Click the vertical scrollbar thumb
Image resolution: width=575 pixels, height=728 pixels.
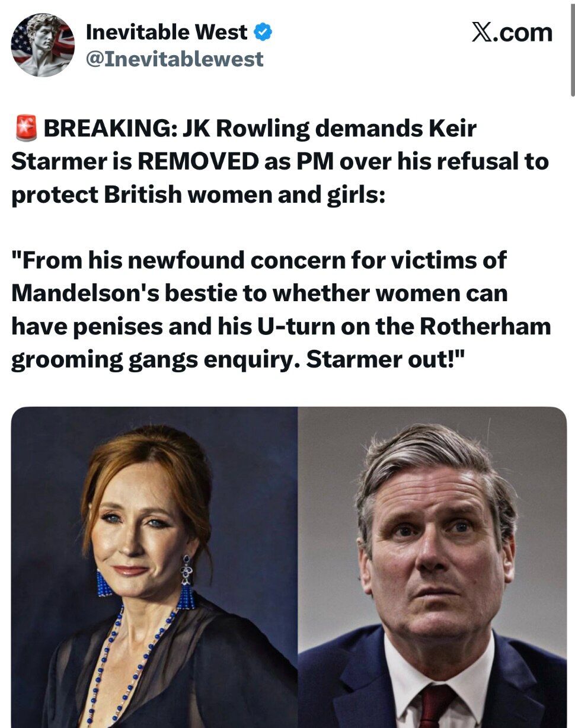click(x=571, y=49)
